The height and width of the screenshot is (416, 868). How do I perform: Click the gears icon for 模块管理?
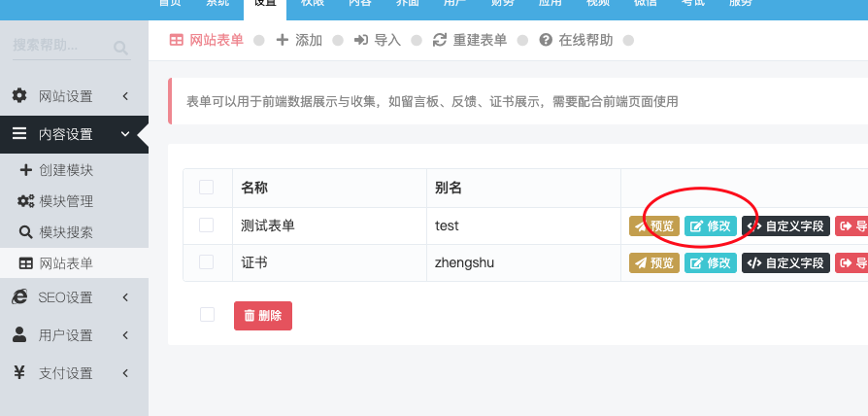(x=25, y=201)
